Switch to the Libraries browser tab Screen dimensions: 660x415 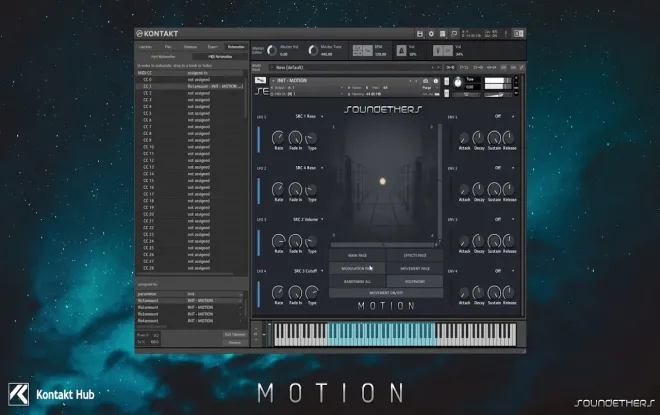coord(145,47)
